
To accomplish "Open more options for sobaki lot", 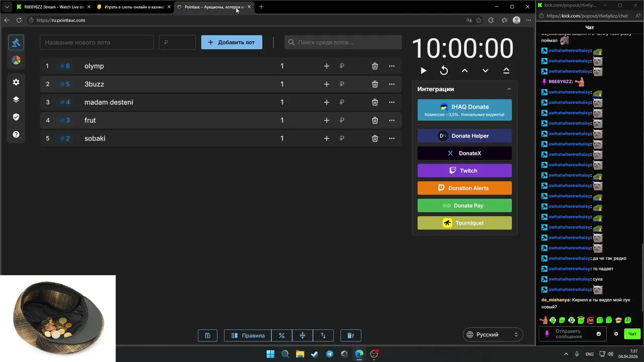I will tap(391, 138).
